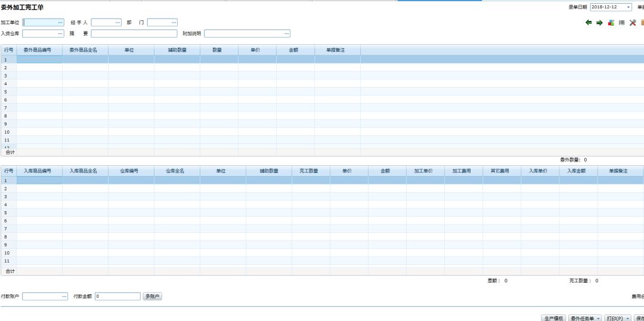Go to previous document with green left arrow

tap(589, 23)
